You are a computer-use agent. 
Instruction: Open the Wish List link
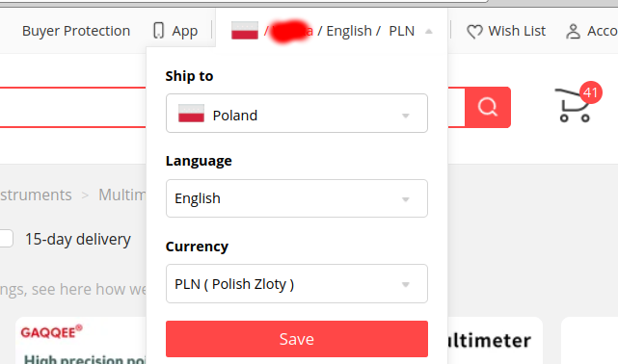[x=517, y=31]
